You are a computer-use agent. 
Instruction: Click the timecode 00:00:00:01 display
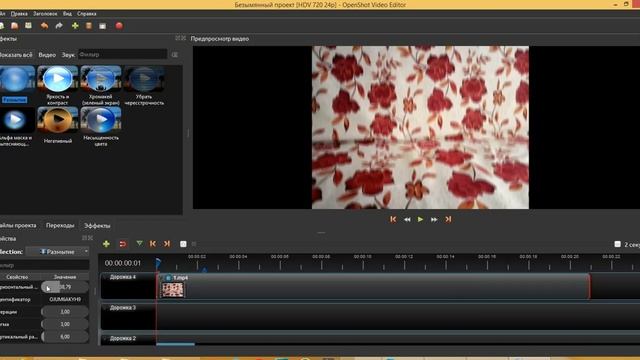[x=122, y=263]
